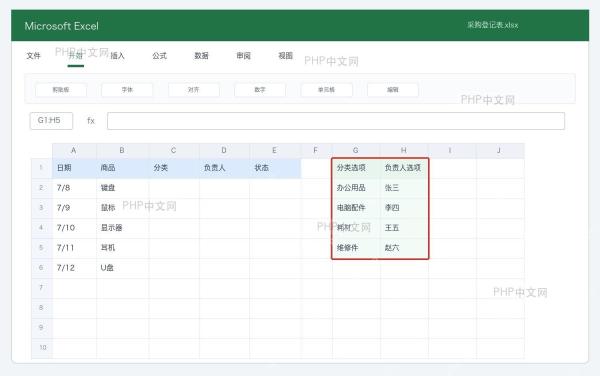Select column H header
Image resolution: width=600 pixels, height=376 pixels.
click(x=404, y=151)
